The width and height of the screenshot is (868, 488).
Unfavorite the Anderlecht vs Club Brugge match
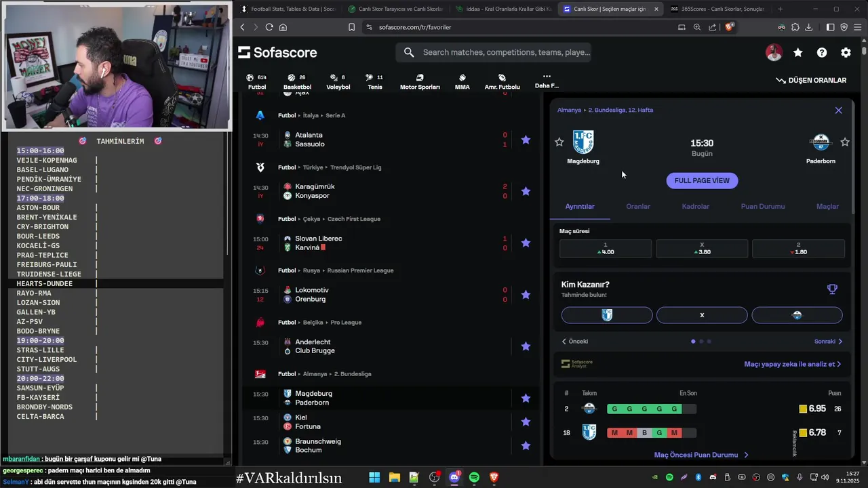tap(526, 346)
